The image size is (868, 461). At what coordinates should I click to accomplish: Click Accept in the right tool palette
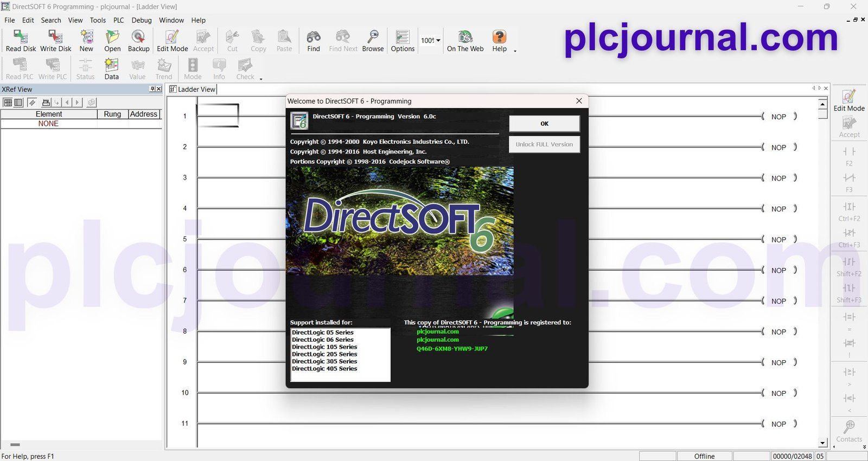point(849,127)
